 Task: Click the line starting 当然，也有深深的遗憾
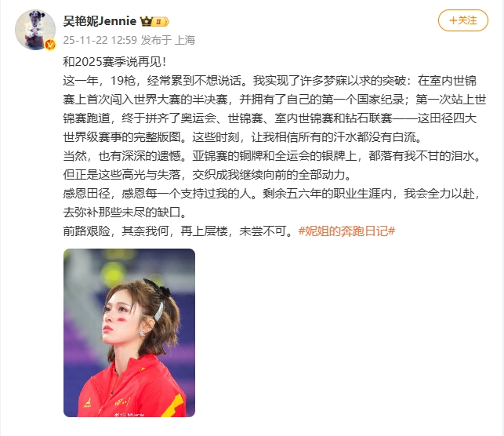pyautogui.click(x=272, y=156)
